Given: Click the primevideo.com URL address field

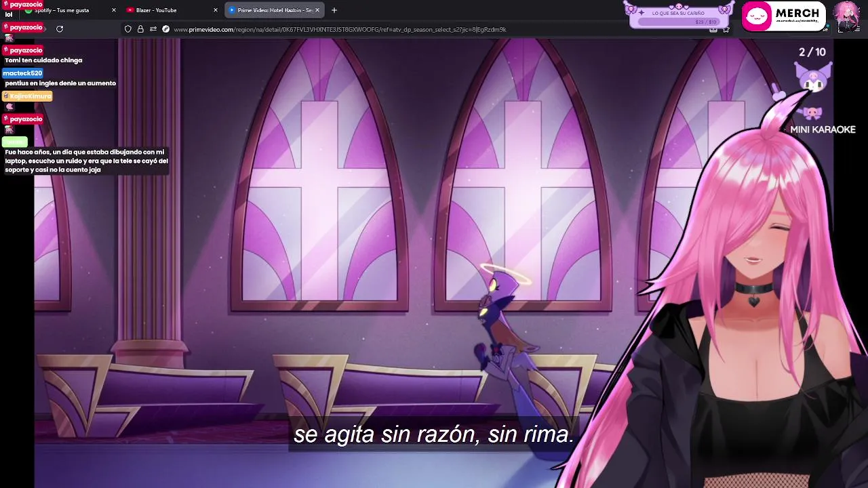Looking at the screenshot, I should (427, 29).
